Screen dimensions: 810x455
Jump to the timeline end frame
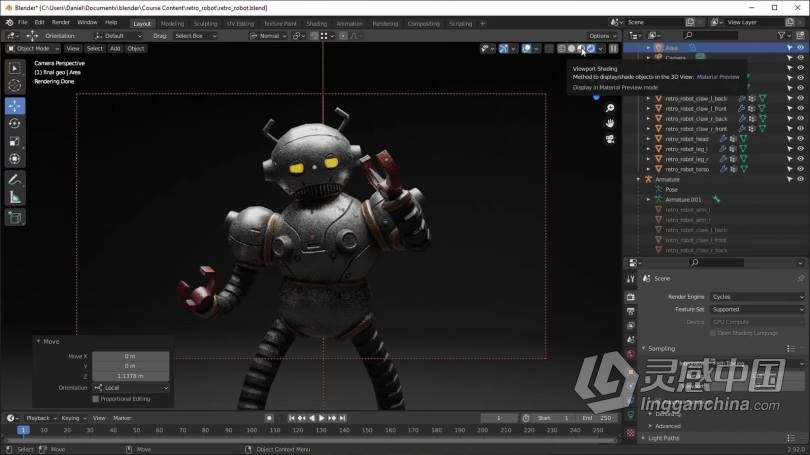point(342,418)
